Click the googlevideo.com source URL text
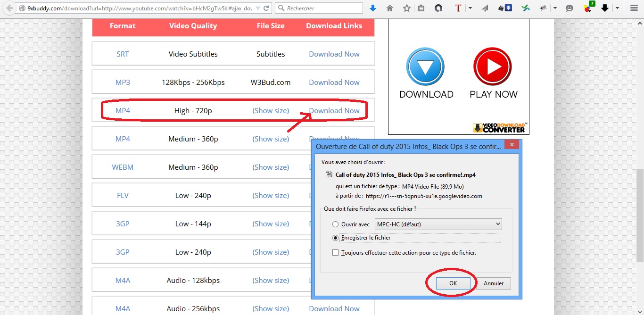 point(424,196)
